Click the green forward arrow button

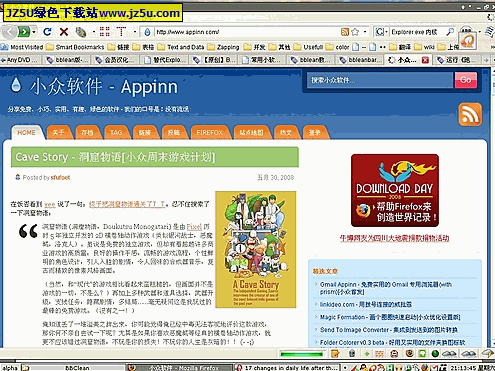click(24, 32)
